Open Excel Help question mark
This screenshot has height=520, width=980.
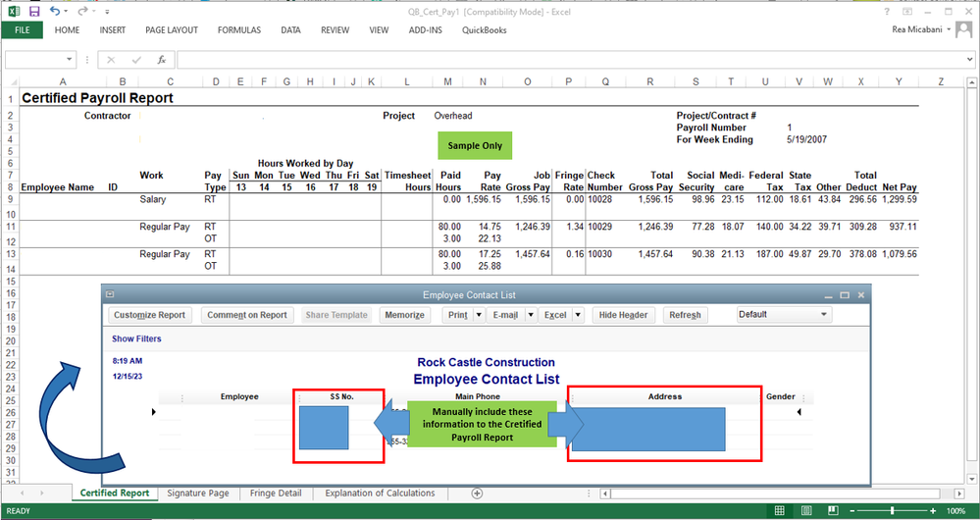(x=887, y=12)
